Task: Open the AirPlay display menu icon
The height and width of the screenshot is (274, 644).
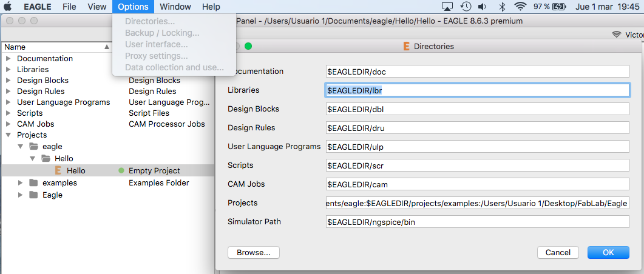Action: (447, 7)
